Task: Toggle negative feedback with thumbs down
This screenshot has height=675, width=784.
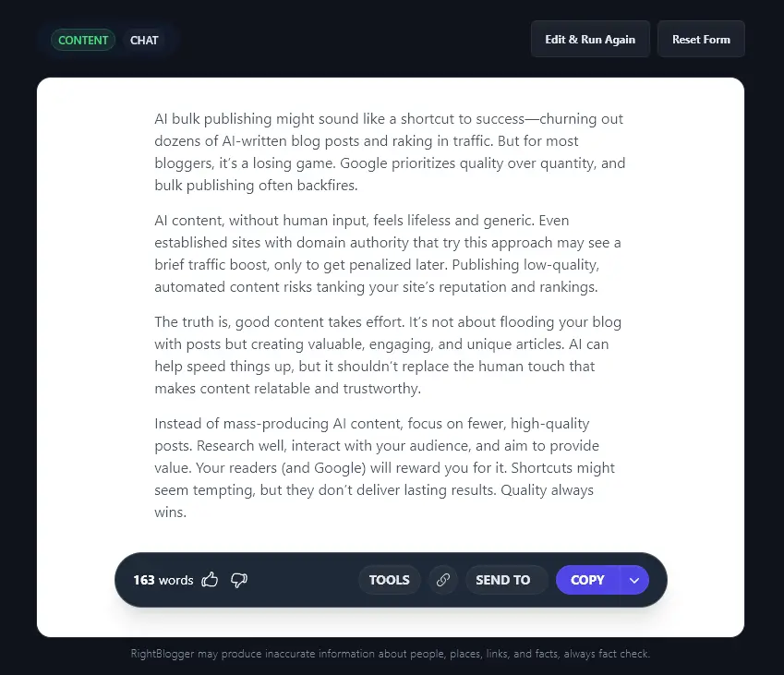Action: pyautogui.click(x=238, y=580)
